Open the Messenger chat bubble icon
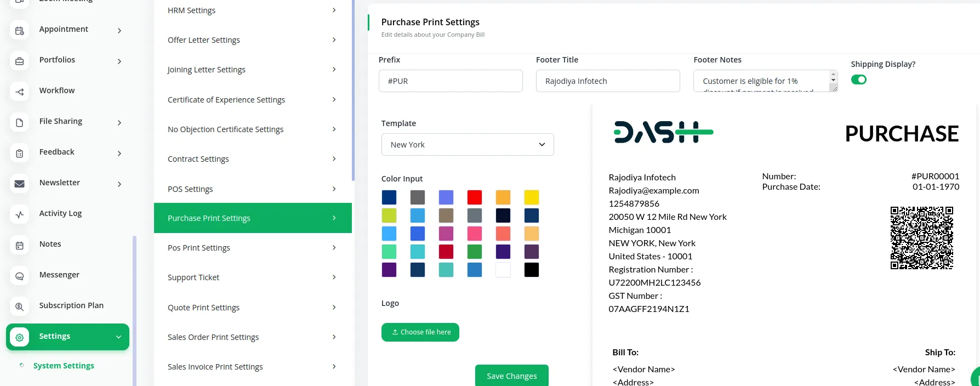This screenshot has height=386, width=980. click(19, 275)
